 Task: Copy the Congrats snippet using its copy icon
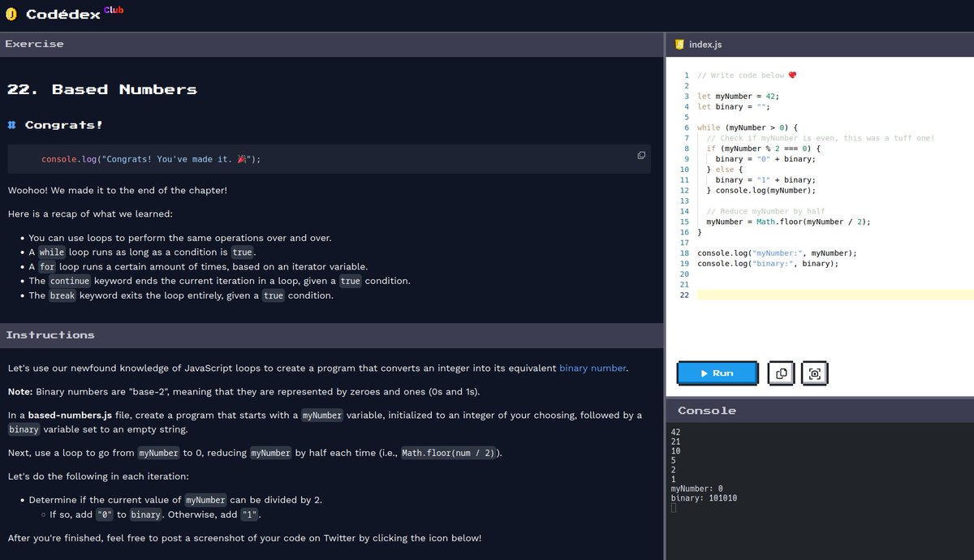pyautogui.click(x=641, y=154)
